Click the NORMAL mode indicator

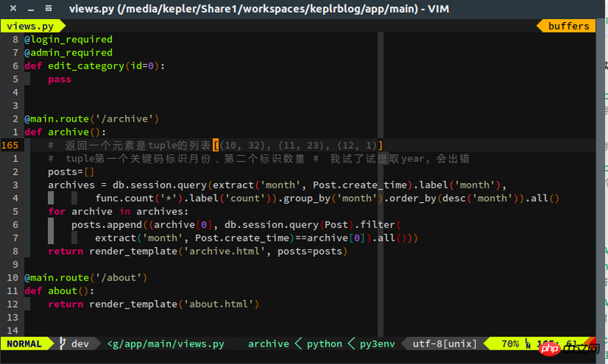(x=24, y=343)
